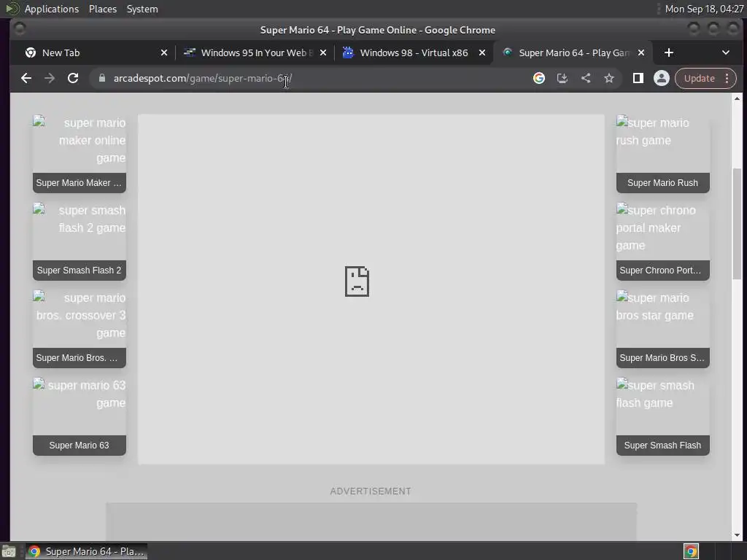Click the scrollbar up arrow
Viewport: 747px width, 560px height.
click(737, 98)
